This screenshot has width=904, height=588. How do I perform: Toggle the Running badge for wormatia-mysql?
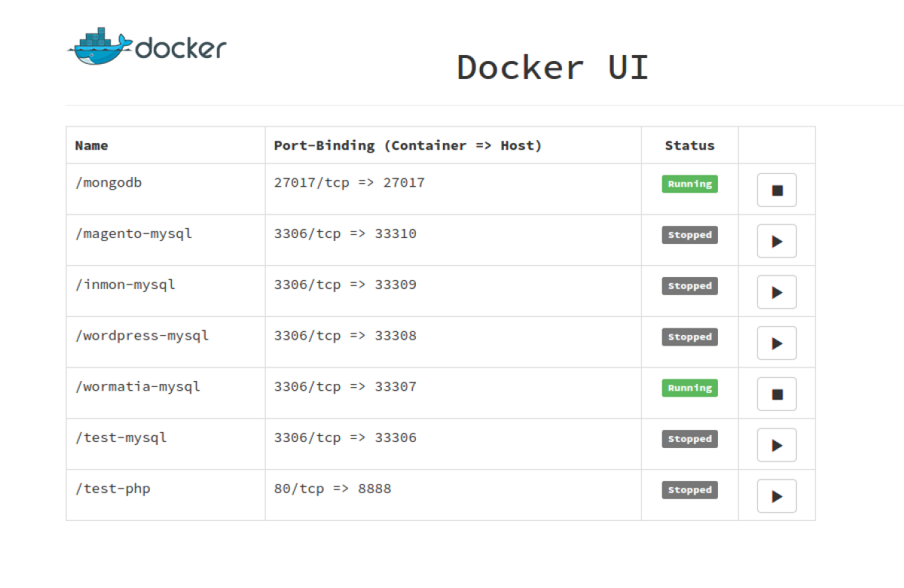(689, 388)
